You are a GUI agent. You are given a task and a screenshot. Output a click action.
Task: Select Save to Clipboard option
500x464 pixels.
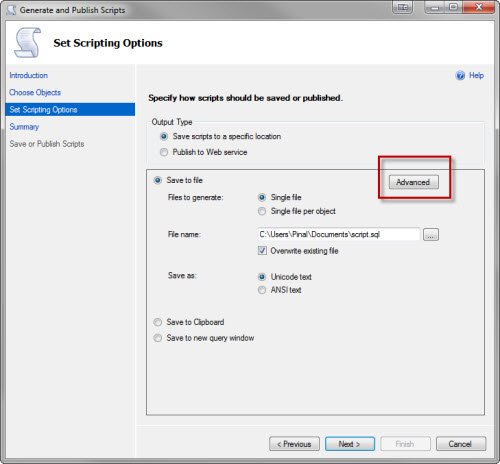tap(158, 322)
